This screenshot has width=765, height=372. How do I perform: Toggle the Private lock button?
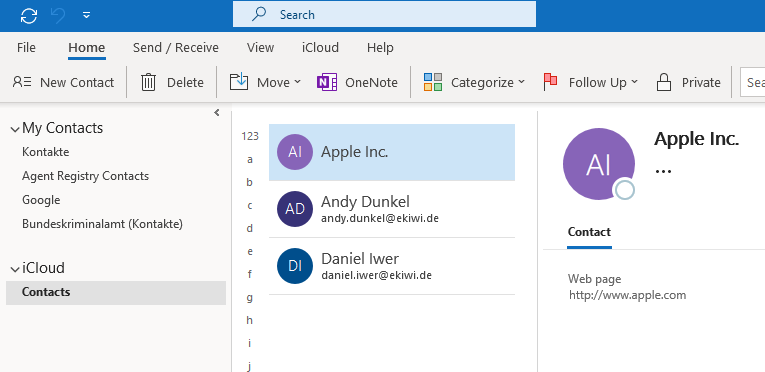[x=688, y=83]
